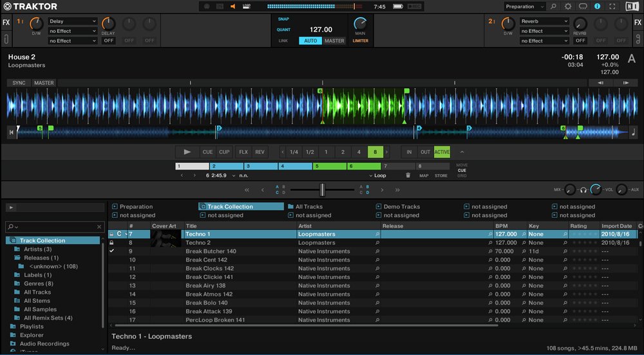This screenshot has height=355, width=644.
Task: Toggle deck SYNC button
Action: pos(19,83)
